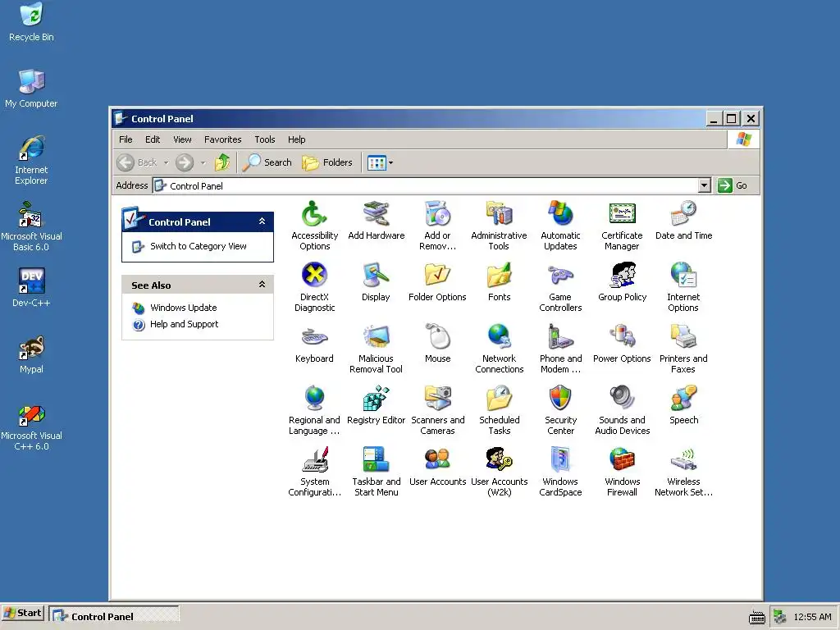This screenshot has width=840, height=630.
Task: Click the Search toolbar button
Action: [x=267, y=162]
